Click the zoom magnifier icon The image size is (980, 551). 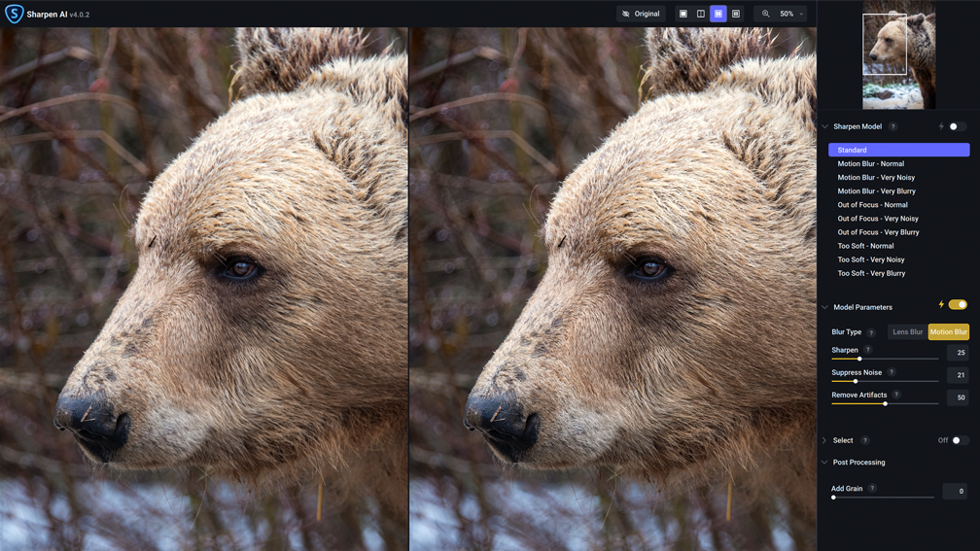pyautogui.click(x=766, y=14)
